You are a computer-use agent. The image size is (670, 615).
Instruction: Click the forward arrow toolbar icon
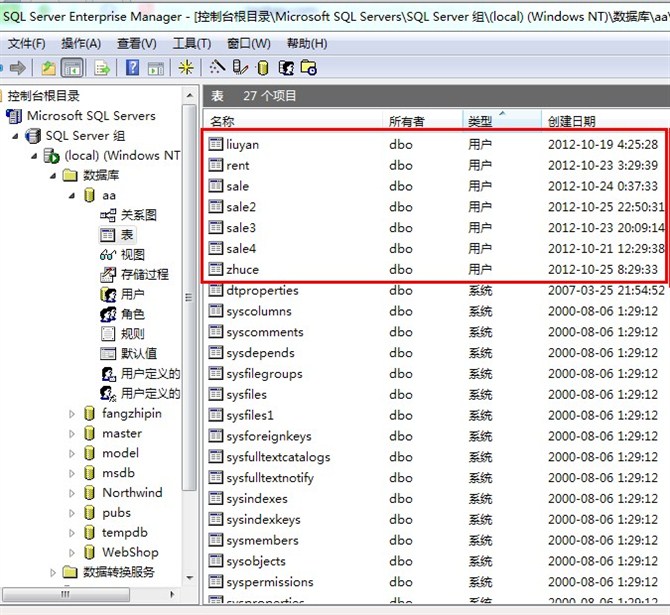tap(18, 68)
